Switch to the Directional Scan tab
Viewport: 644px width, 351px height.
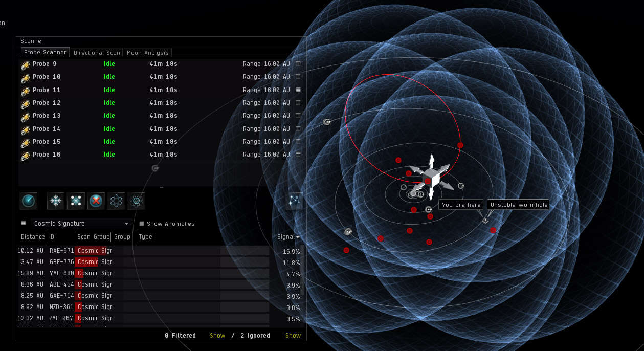tap(97, 53)
